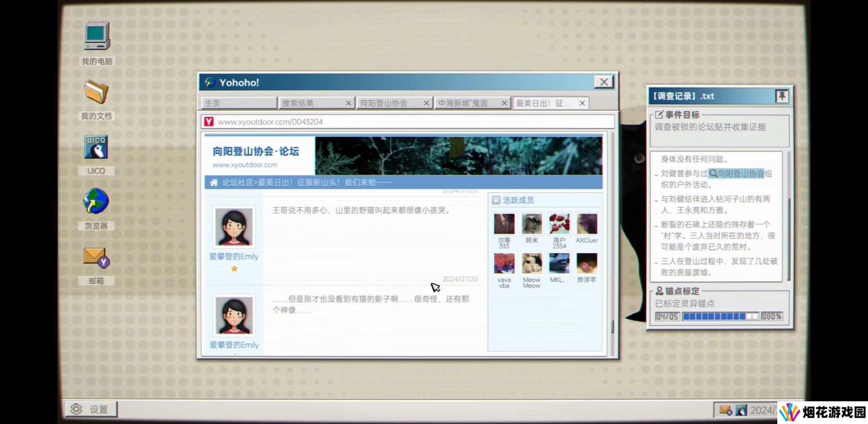Pin the 调查记录 notes window
The height and width of the screenshot is (424, 868).
click(782, 96)
